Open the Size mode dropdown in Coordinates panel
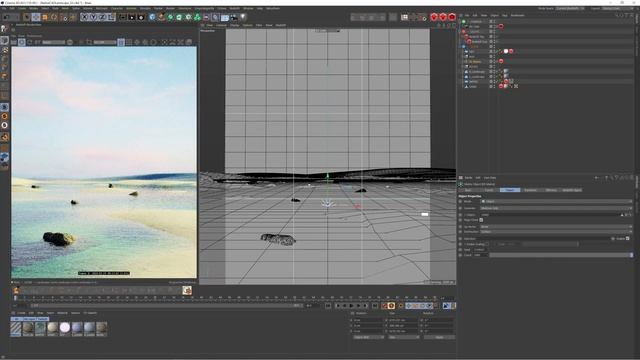The image size is (640, 360). [404, 338]
